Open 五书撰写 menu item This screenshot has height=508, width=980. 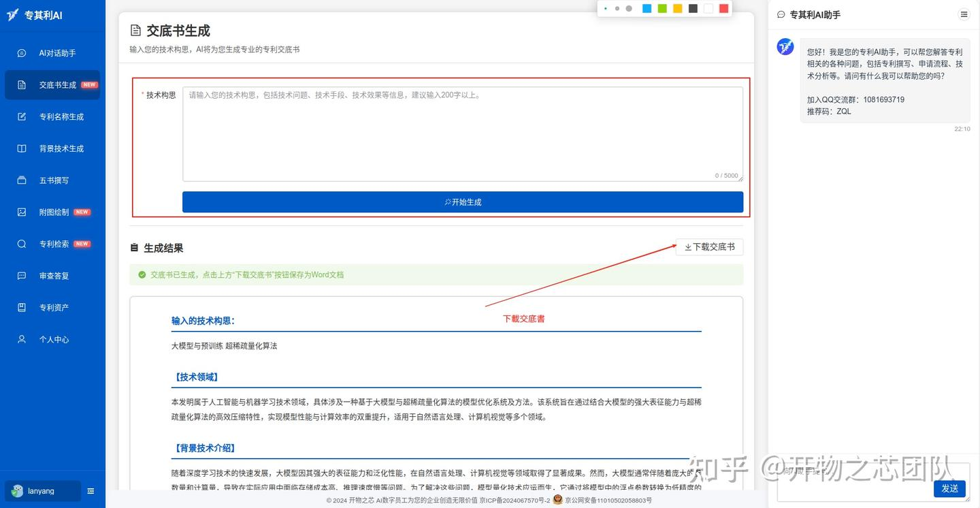pyautogui.click(x=52, y=180)
